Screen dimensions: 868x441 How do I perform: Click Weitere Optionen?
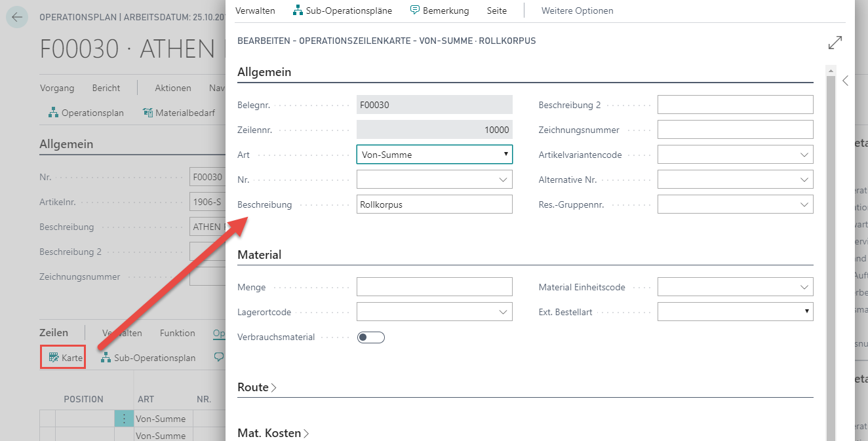tap(578, 10)
